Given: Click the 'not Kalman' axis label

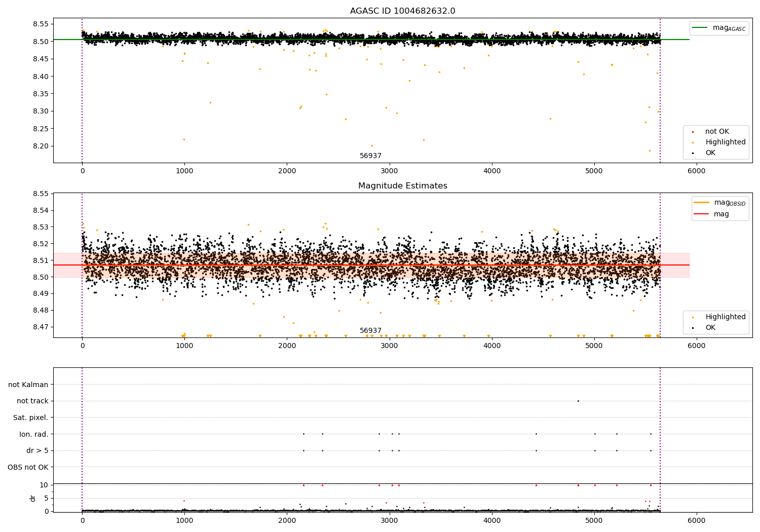Looking at the screenshot, I should click(28, 385).
